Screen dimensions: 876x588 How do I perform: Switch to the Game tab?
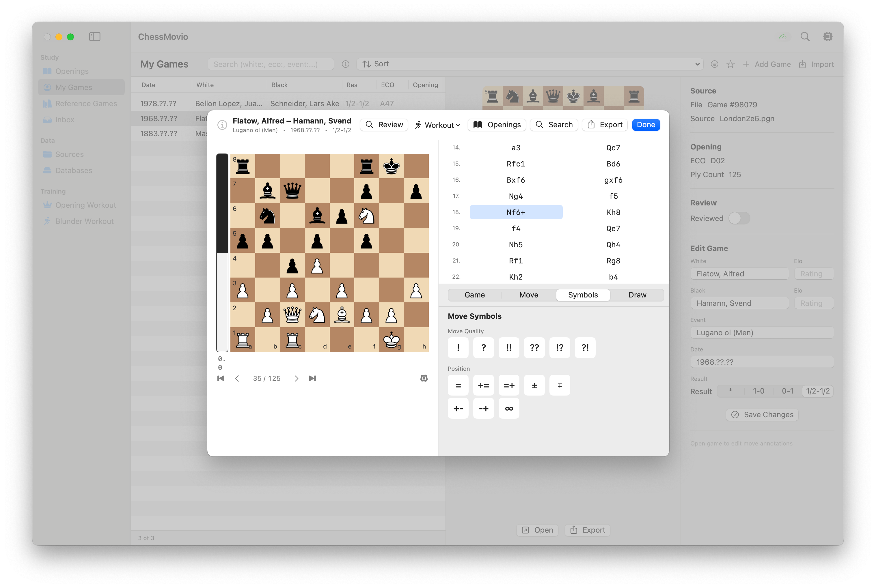[x=475, y=295]
